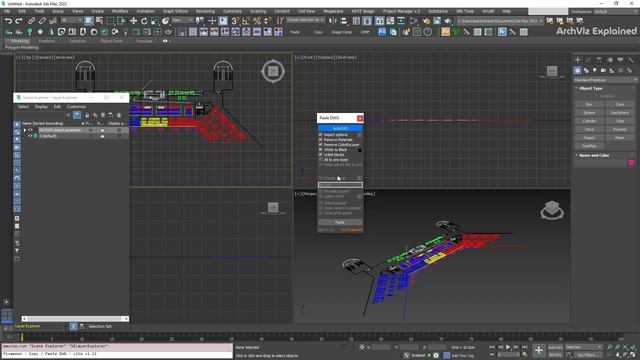Collapse the Object Type rollout
The width and height of the screenshot is (640, 360).
coord(591,88)
